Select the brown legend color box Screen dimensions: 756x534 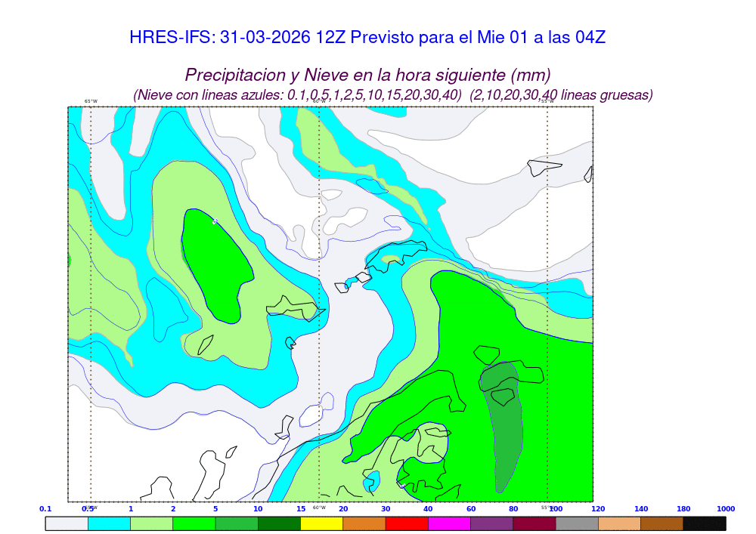[662, 523]
